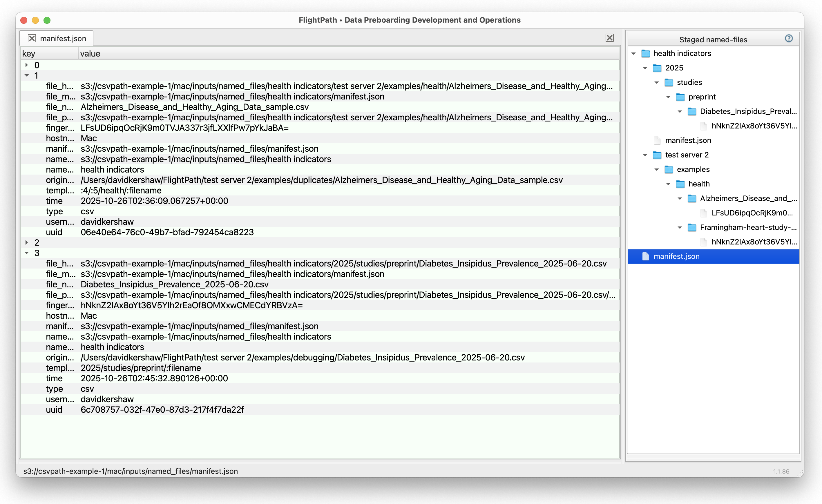The height and width of the screenshot is (504, 822).
Task: Collapse the examples folder tree node
Action: click(x=657, y=169)
